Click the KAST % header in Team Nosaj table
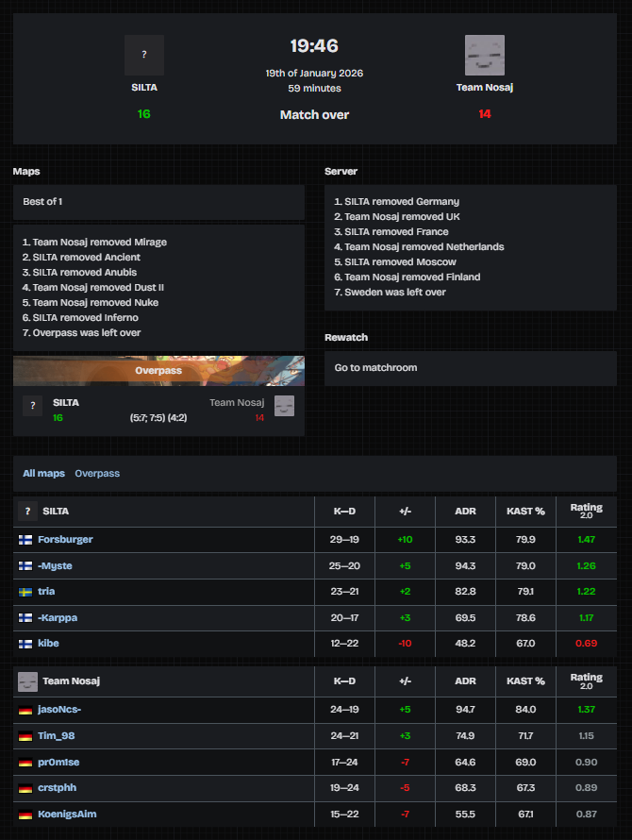 [525, 681]
